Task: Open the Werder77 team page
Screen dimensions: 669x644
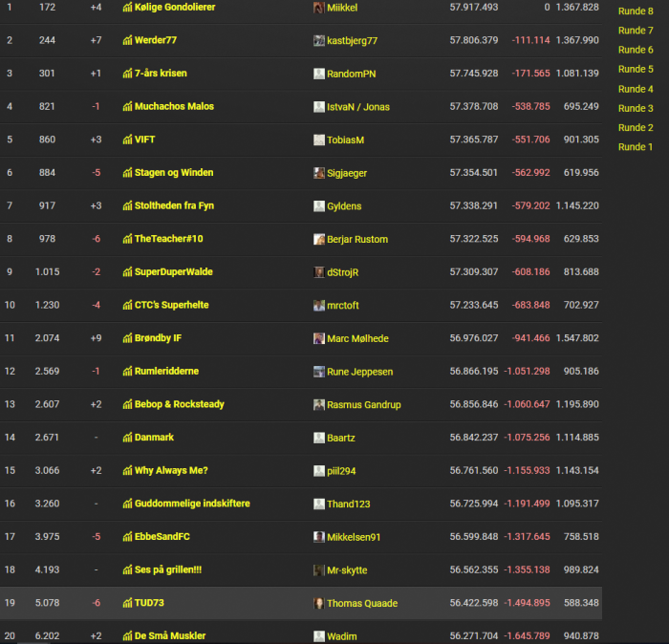Action: 156,40
